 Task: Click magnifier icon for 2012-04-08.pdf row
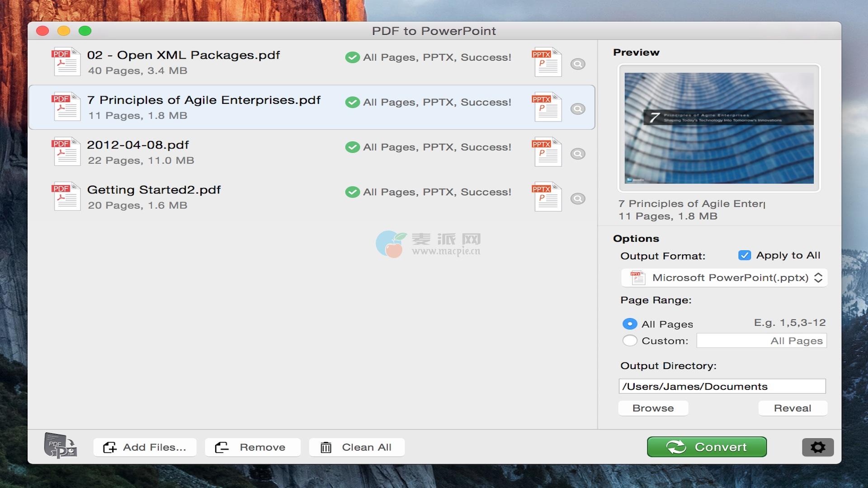pyautogui.click(x=577, y=154)
